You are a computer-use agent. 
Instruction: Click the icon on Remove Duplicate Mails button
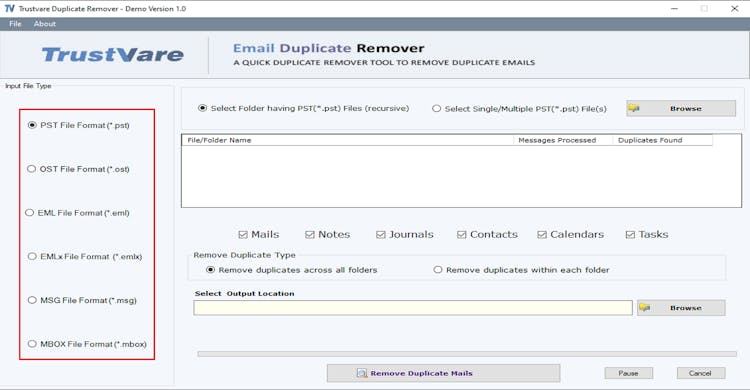click(x=362, y=373)
